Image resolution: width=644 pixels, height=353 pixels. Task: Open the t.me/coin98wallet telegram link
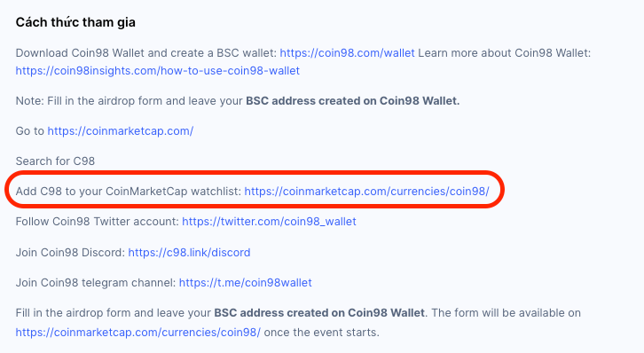click(x=245, y=283)
